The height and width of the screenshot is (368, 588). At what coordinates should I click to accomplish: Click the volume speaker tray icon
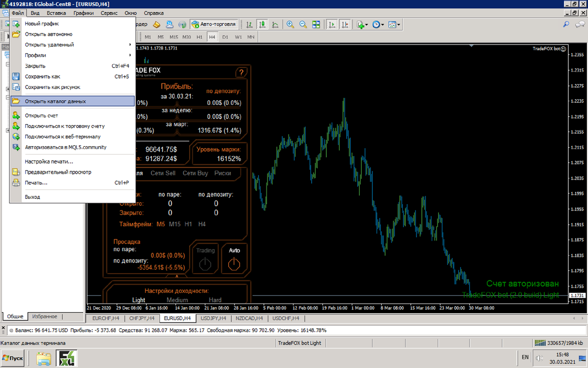coord(540,358)
